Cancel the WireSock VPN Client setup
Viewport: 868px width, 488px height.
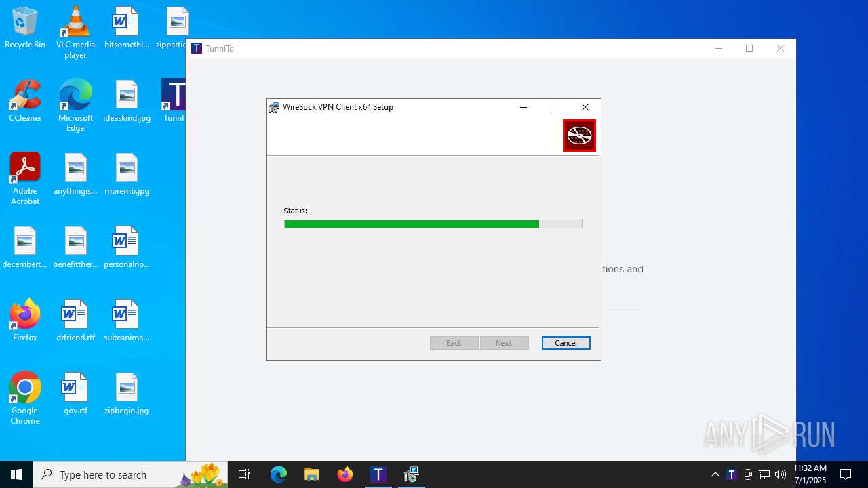[x=566, y=343]
